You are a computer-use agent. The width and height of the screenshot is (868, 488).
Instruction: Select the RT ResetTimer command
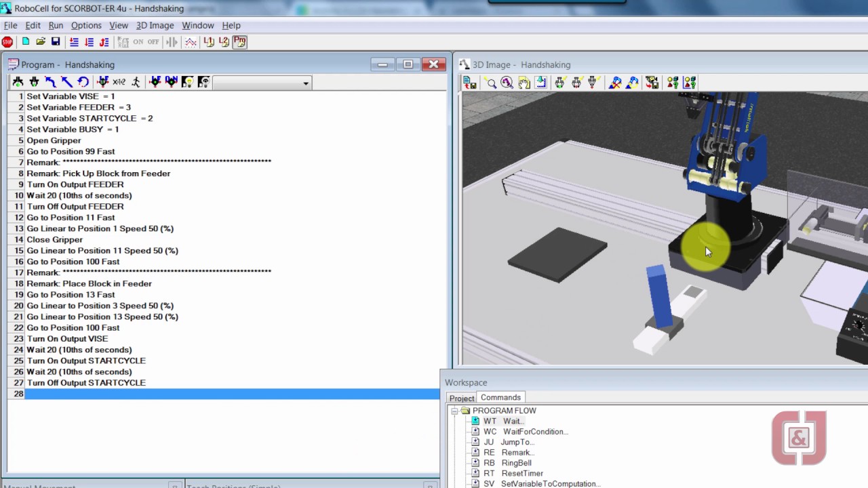(x=513, y=474)
